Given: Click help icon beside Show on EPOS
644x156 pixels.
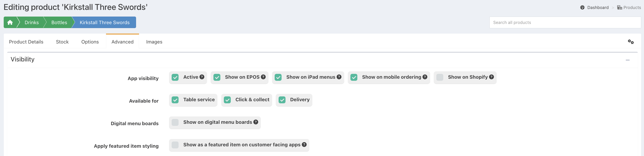Looking at the screenshot, I should 263,77.
